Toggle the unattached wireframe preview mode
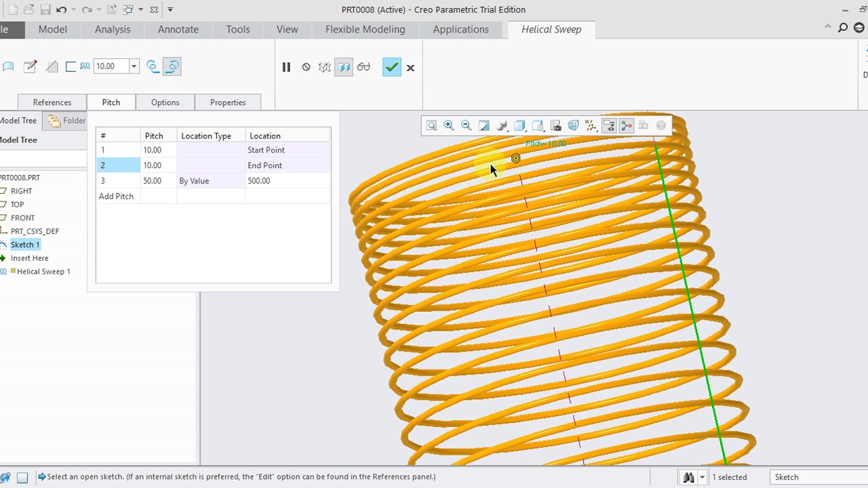Image resolution: width=868 pixels, height=488 pixels. (325, 67)
